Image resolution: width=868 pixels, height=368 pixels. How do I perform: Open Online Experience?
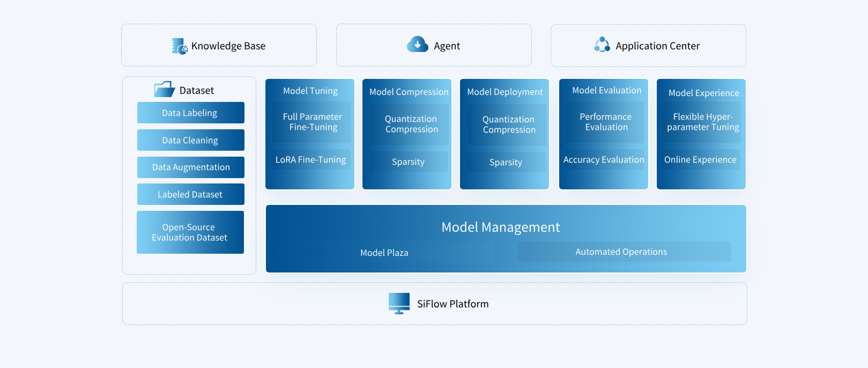[x=701, y=159]
